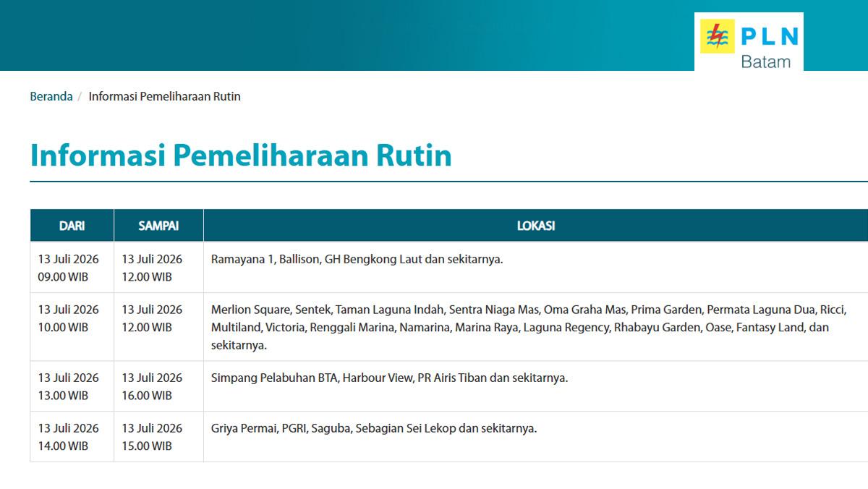Click the LOKASI column header
Image resolution: width=868 pixels, height=489 pixels.
[x=536, y=226]
